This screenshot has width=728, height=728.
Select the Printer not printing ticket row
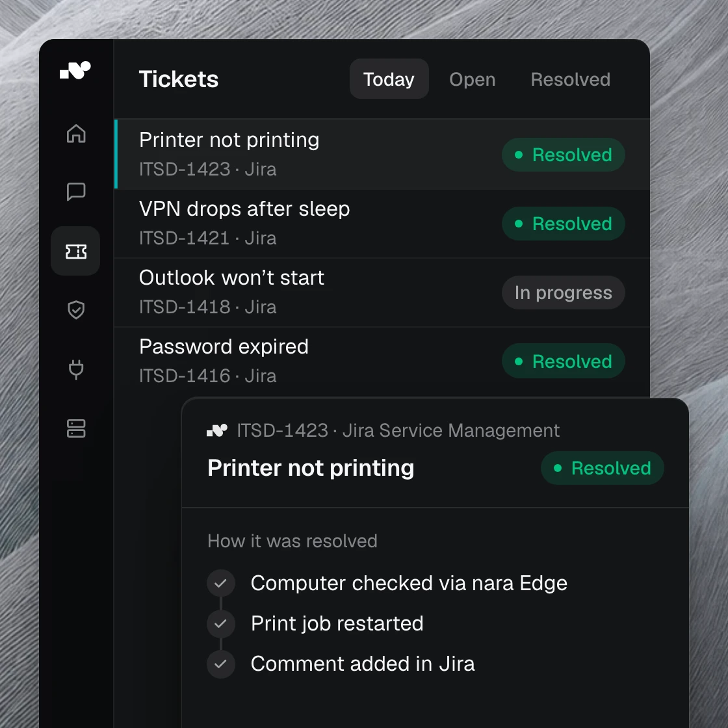tap(382, 154)
